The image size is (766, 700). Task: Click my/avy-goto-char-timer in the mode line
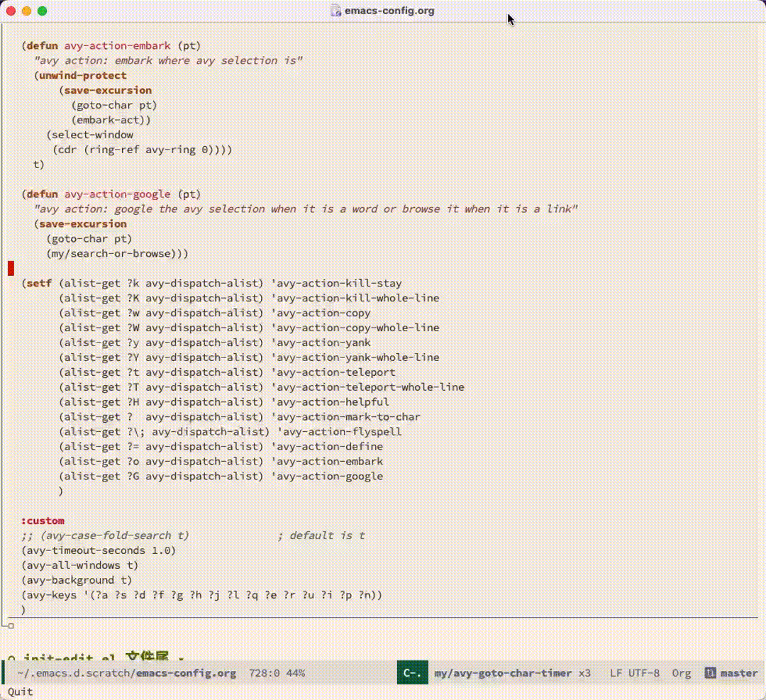(x=503, y=673)
